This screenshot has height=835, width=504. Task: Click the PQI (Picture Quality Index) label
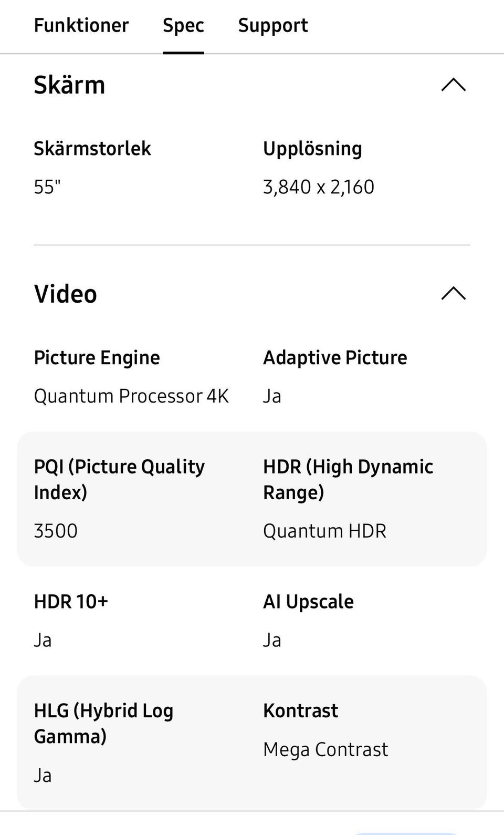click(x=119, y=479)
